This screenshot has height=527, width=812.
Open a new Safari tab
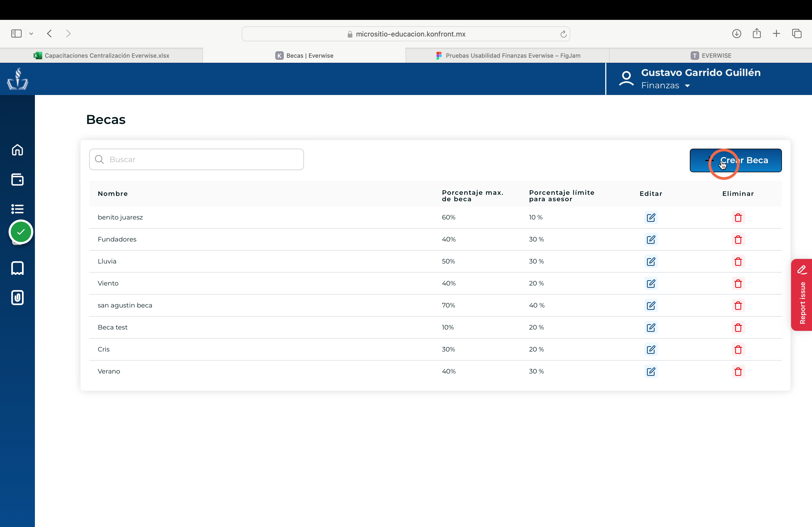pyautogui.click(x=776, y=33)
